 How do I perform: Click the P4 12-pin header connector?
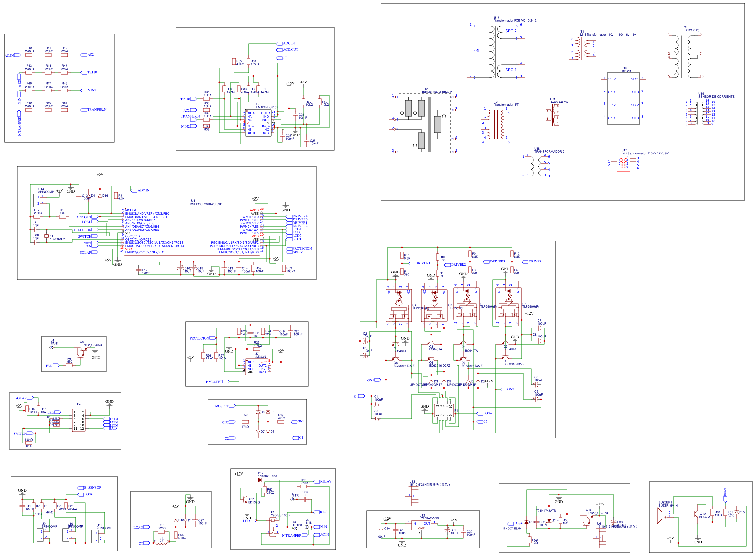pyautogui.click(x=79, y=420)
